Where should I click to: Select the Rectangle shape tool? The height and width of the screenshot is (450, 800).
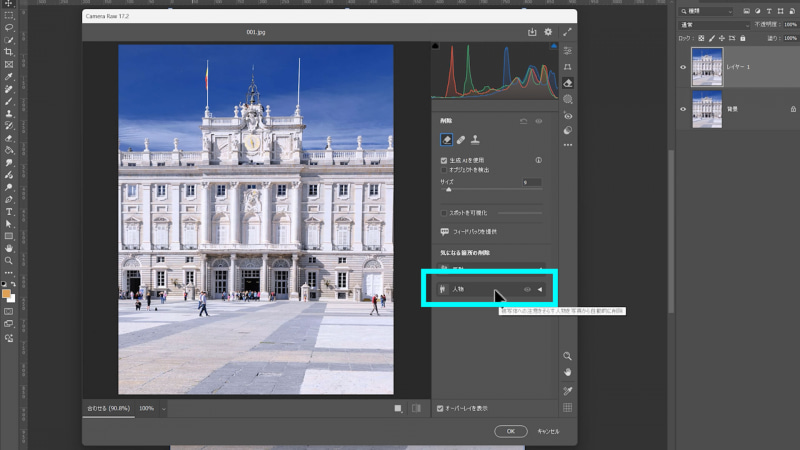click(x=9, y=236)
